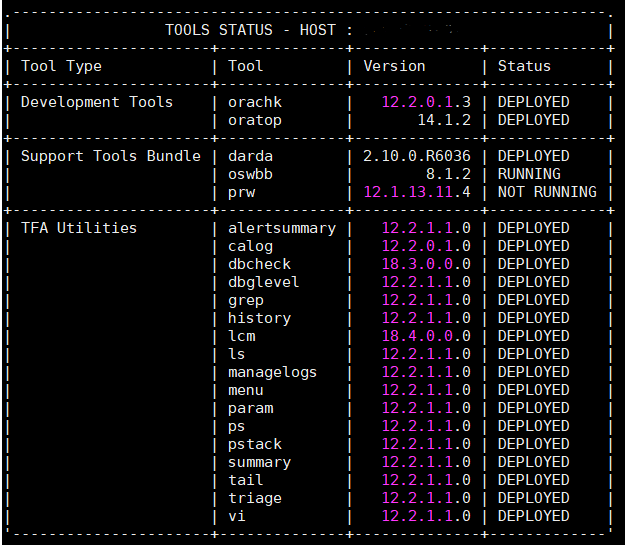Select the 'Version' column header
This screenshot has height=545, width=625.
[x=394, y=66]
